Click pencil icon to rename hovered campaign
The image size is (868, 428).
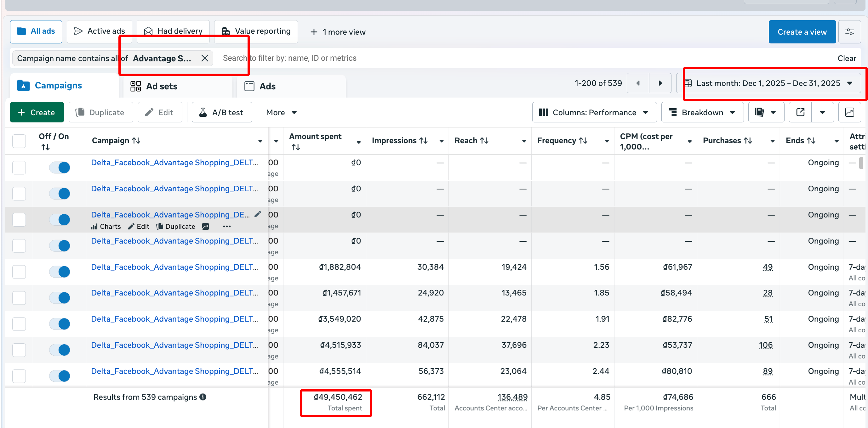pos(258,215)
